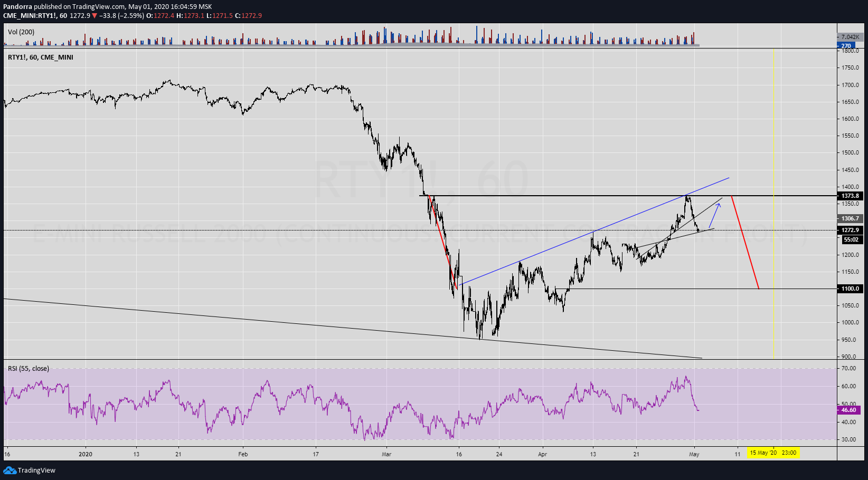
Task: Click the yellow 15 May '20 23:00 label
Action: pyautogui.click(x=773, y=453)
